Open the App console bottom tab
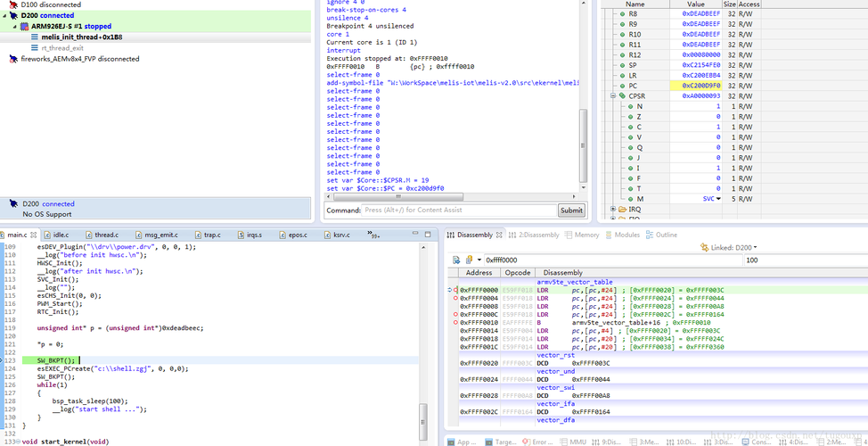This screenshot has width=868, height=446. click(463, 442)
